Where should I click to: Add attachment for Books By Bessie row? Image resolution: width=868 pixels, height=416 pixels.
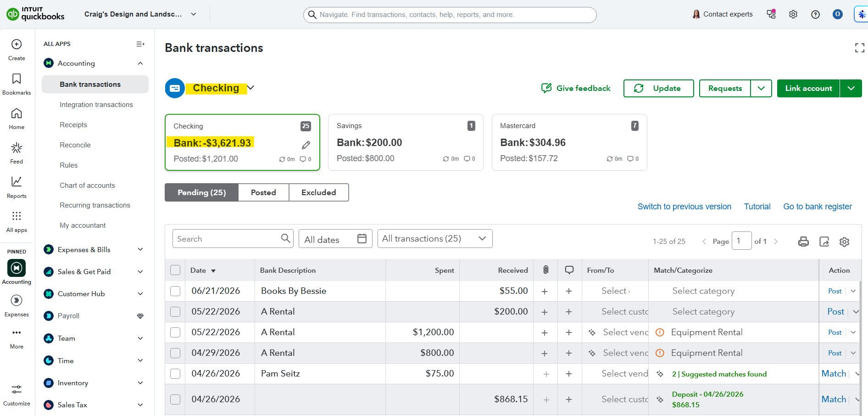pyautogui.click(x=545, y=291)
